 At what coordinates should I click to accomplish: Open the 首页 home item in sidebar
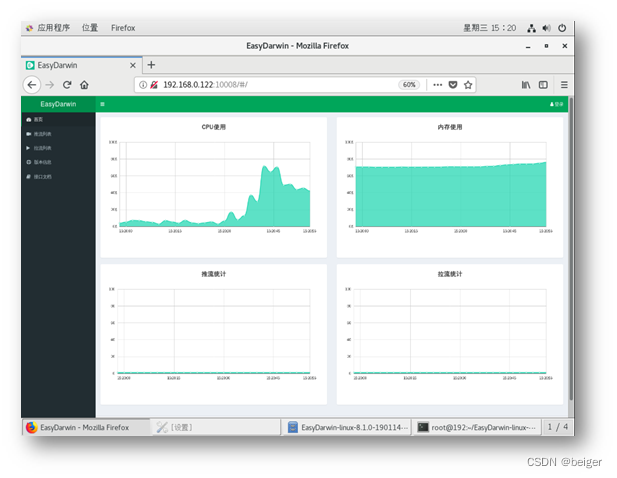tap(58, 120)
